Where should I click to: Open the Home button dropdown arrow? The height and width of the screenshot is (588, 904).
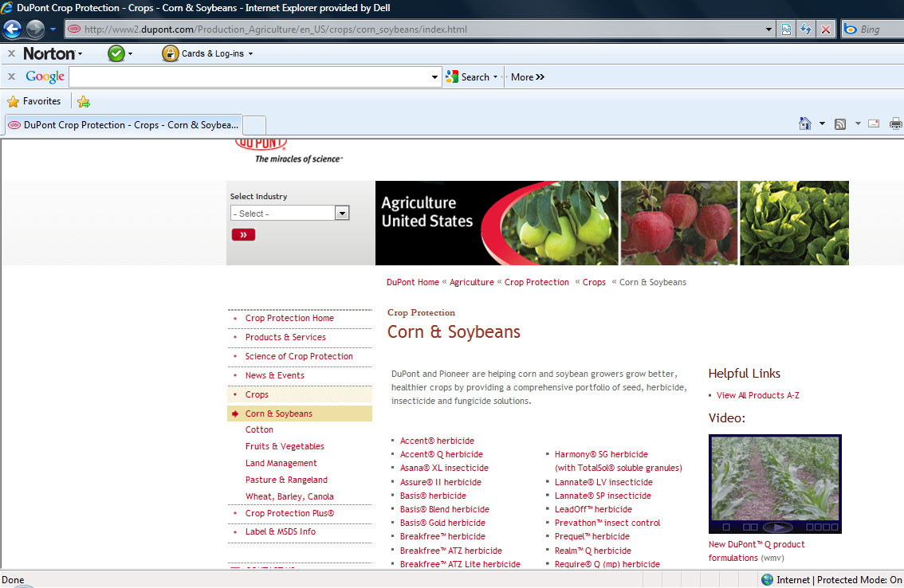point(822,123)
